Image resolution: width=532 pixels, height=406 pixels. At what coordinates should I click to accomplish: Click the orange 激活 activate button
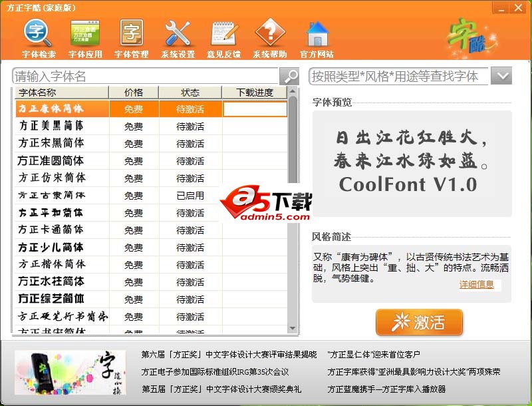click(419, 322)
